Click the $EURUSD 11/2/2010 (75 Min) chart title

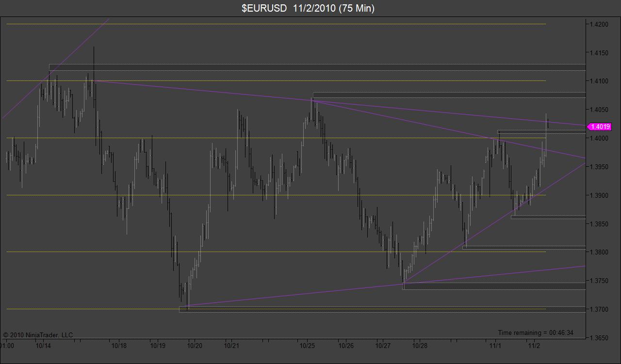[309, 8]
